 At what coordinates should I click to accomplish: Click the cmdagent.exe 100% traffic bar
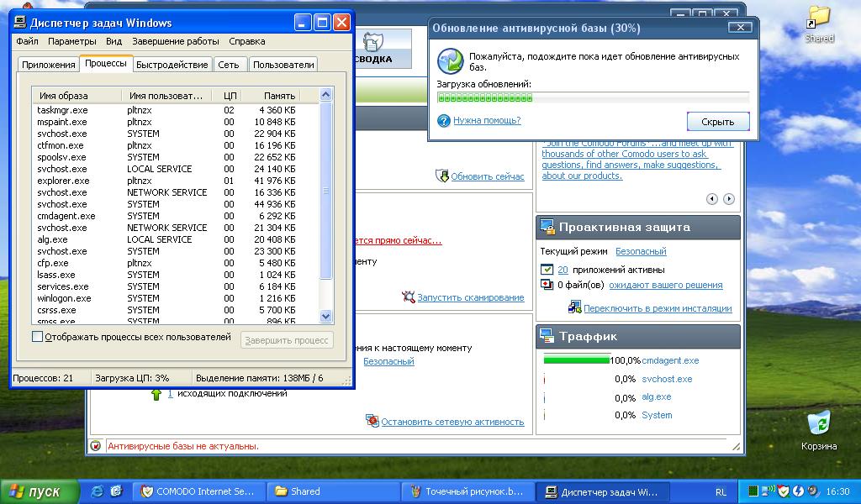[x=576, y=360]
